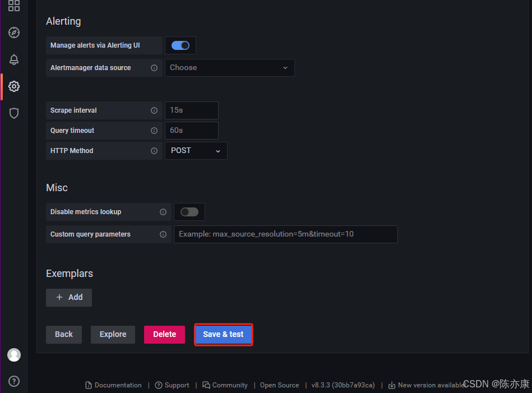Viewport: 532px width, 393px height.
Task: Open the Support footer link
Action: [x=177, y=385]
